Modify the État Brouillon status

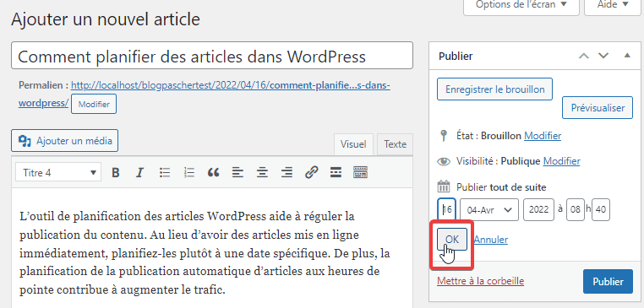(543, 135)
